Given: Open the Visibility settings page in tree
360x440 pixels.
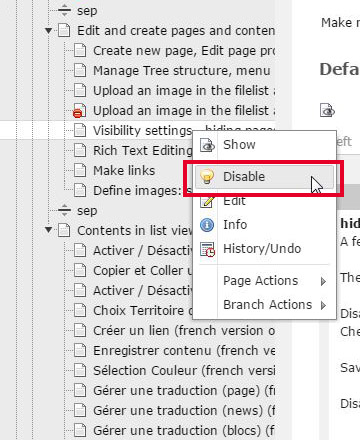Looking at the screenshot, I should point(142,131).
